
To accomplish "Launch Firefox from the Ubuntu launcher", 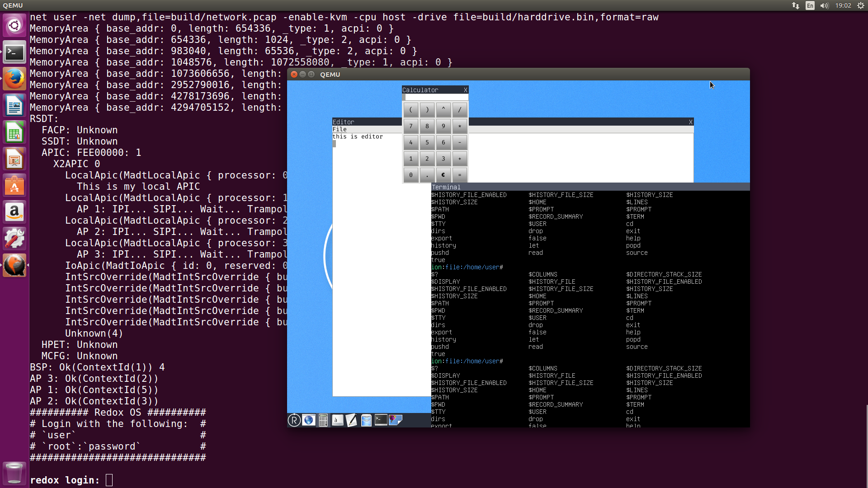I will tap(14, 79).
